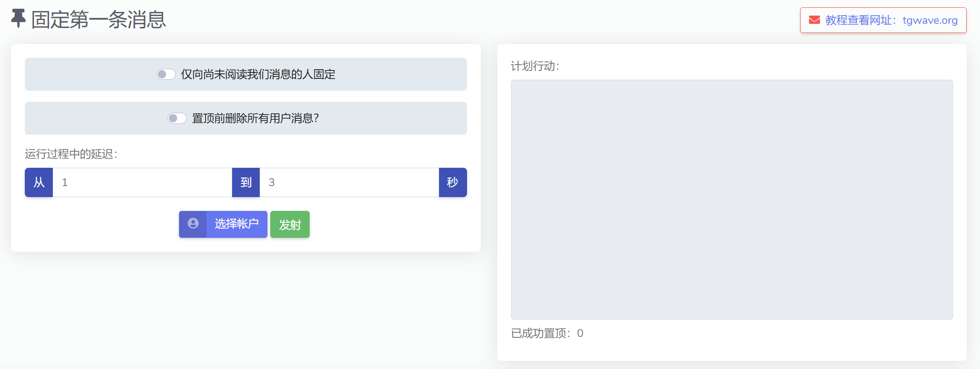This screenshot has width=980, height=369.
Task: Click the 运行过程中的延迟 label
Action: (71, 154)
